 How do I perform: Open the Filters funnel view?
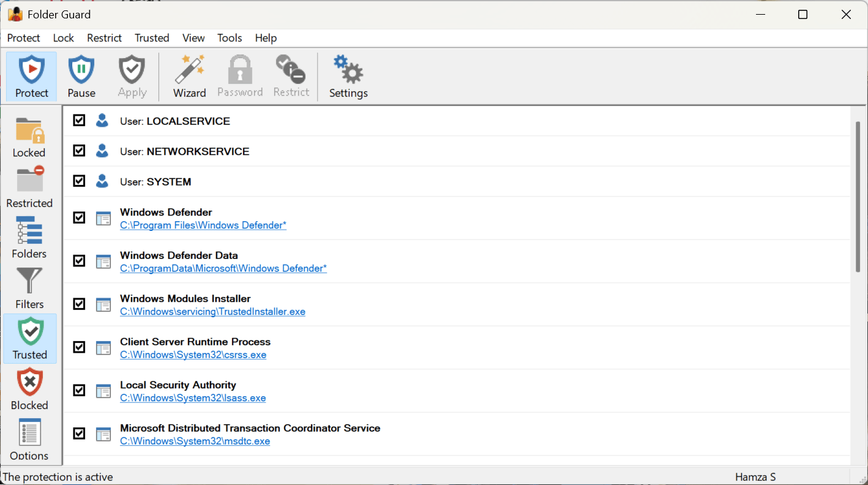coord(29,288)
